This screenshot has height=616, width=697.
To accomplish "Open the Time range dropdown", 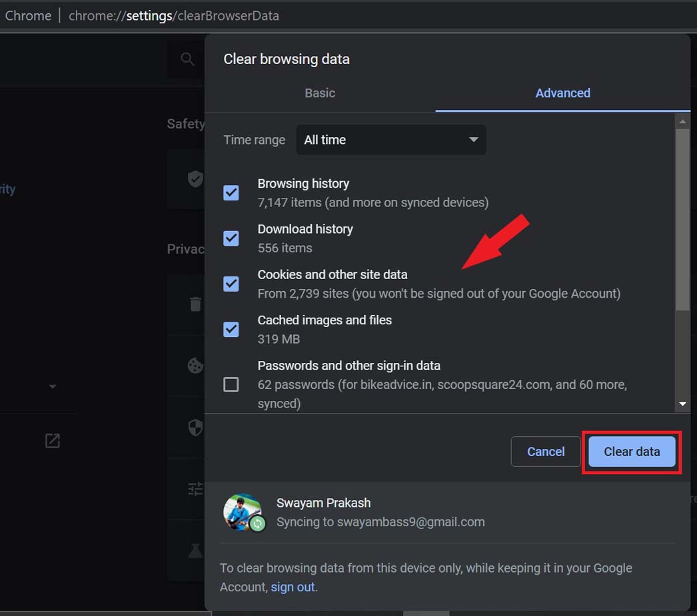I will tap(391, 140).
